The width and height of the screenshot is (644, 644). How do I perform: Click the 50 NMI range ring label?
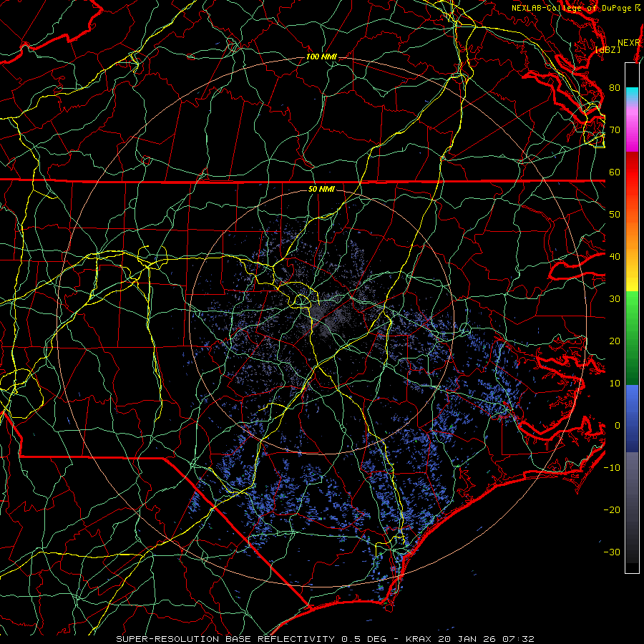(321, 189)
